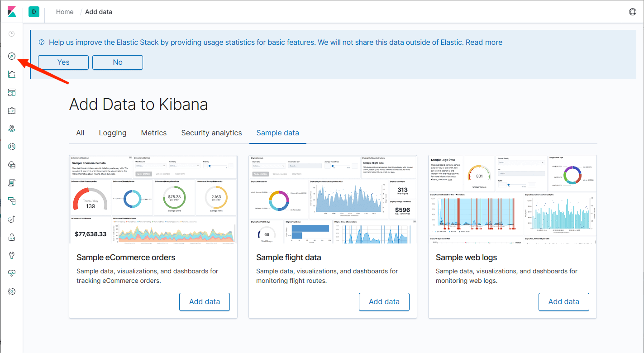Click the Sample eCommerce orders title
This screenshot has width=644, height=353.
[126, 258]
